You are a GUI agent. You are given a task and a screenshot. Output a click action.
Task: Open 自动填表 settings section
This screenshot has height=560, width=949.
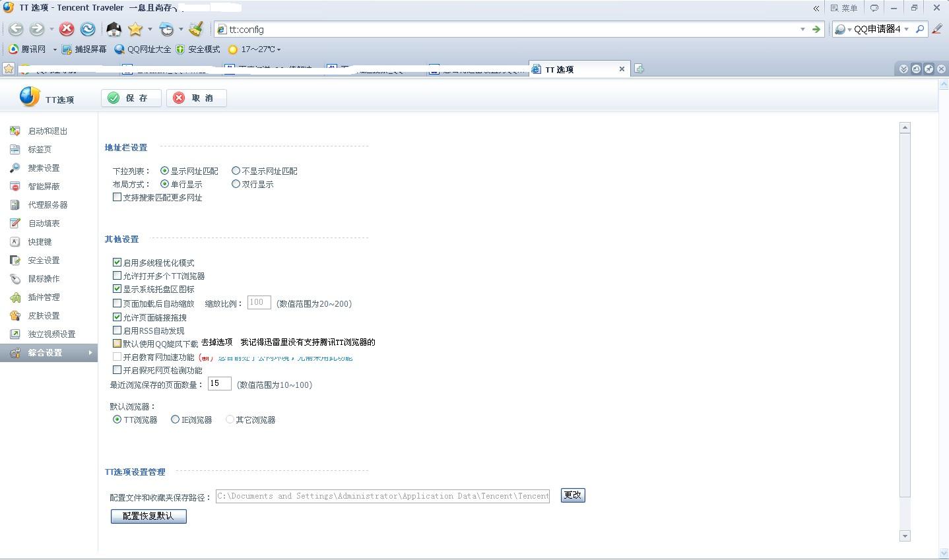44,224
